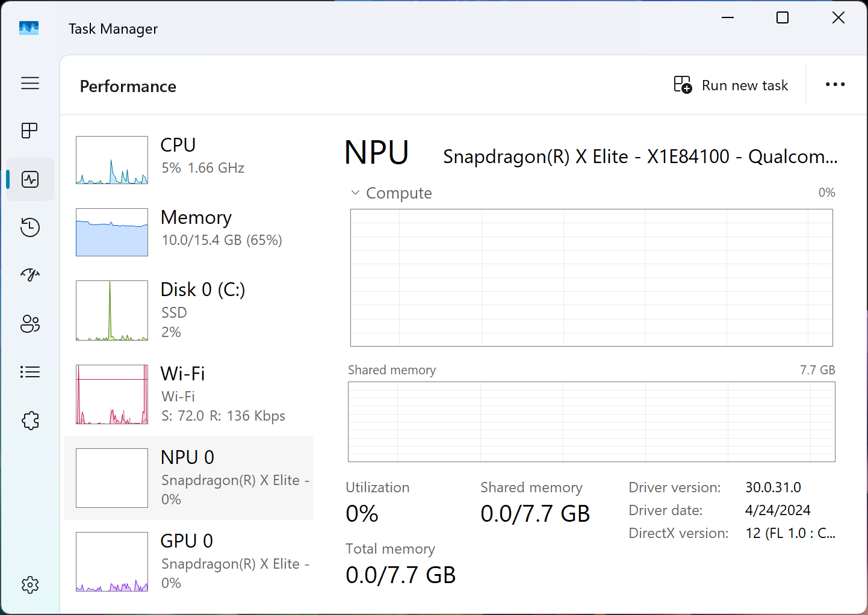Expand the Compute graph dropdown chevron
This screenshot has width=868, height=615.
click(355, 193)
